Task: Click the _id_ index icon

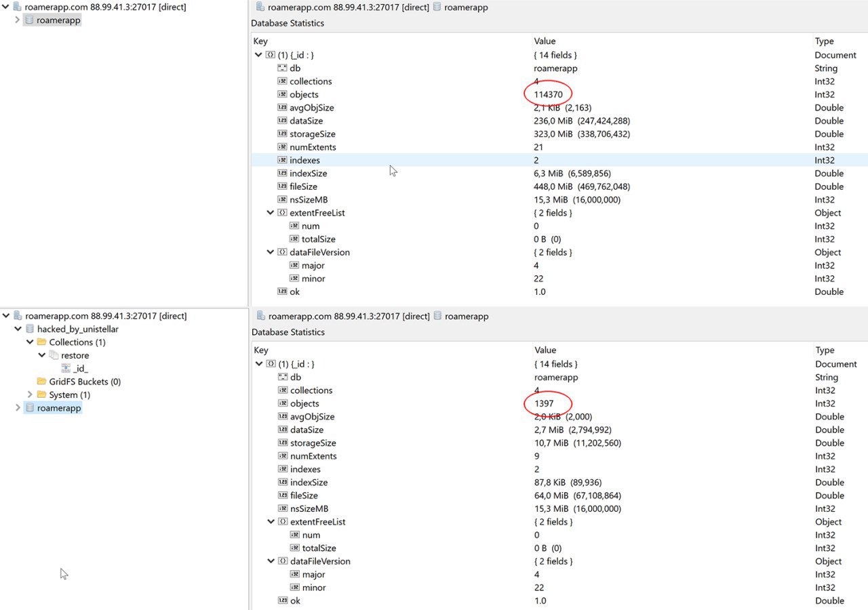Action: 66,369
